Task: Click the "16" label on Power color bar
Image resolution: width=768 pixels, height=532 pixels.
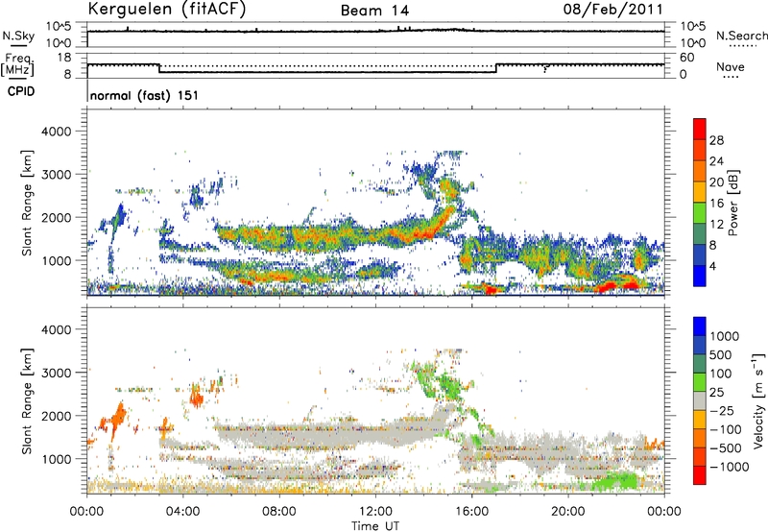Action: click(716, 204)
